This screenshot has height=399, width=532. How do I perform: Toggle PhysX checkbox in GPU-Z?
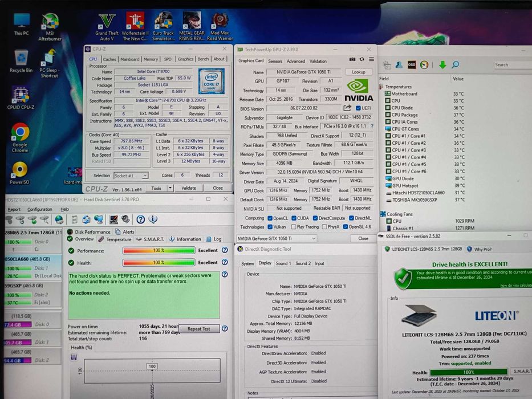(x=324, y=227)
